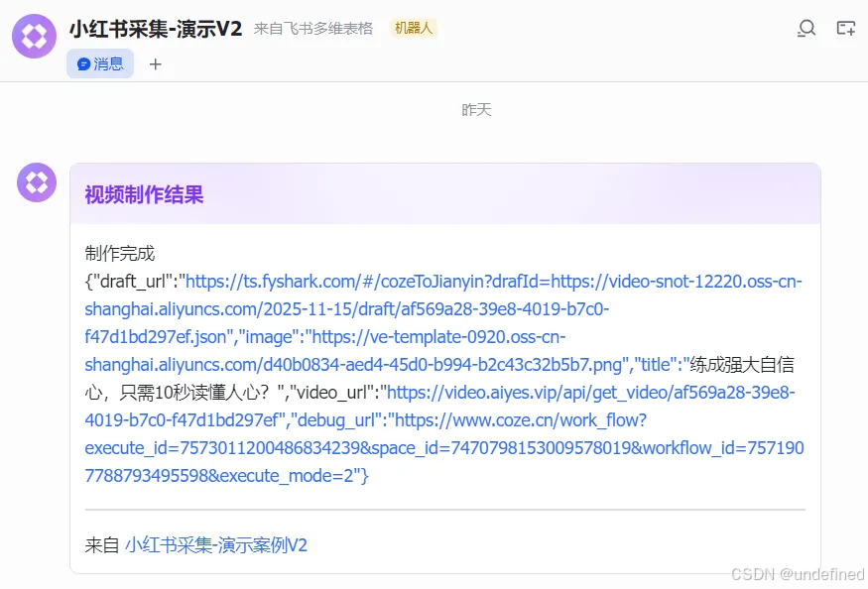Open the 小红书采集-演示案例V2 source link
Viewport: 868px width, 589px height.
coord(216,545)
